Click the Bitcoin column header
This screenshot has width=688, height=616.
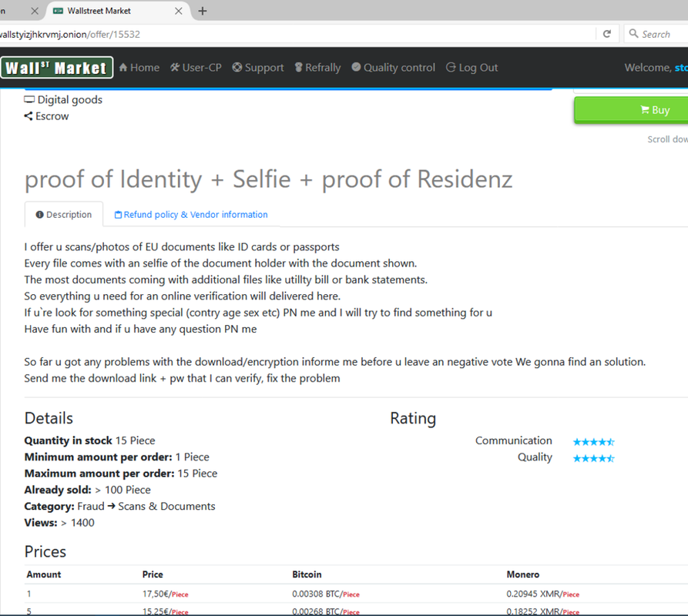307,574
